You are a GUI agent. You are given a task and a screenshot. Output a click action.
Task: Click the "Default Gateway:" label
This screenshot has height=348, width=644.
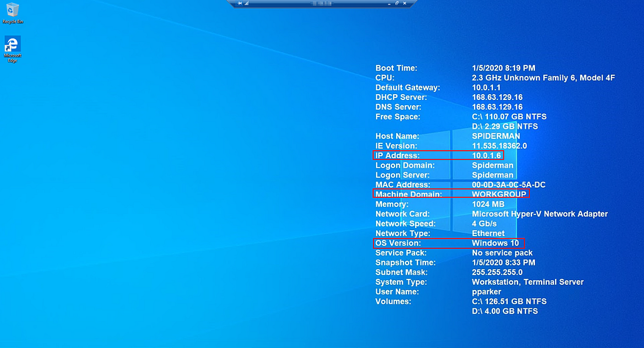click(x=408, y=88)
